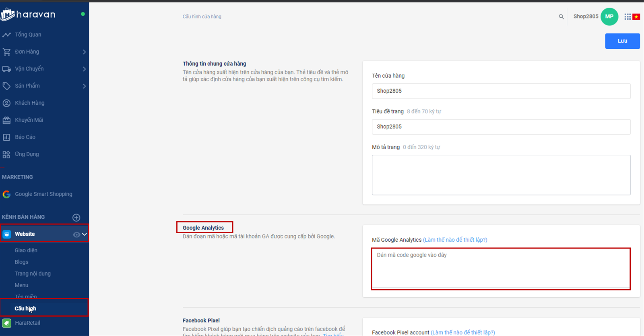Open Facebook Pixel setup help link
644x336 pixels.
tap(463, 332)
